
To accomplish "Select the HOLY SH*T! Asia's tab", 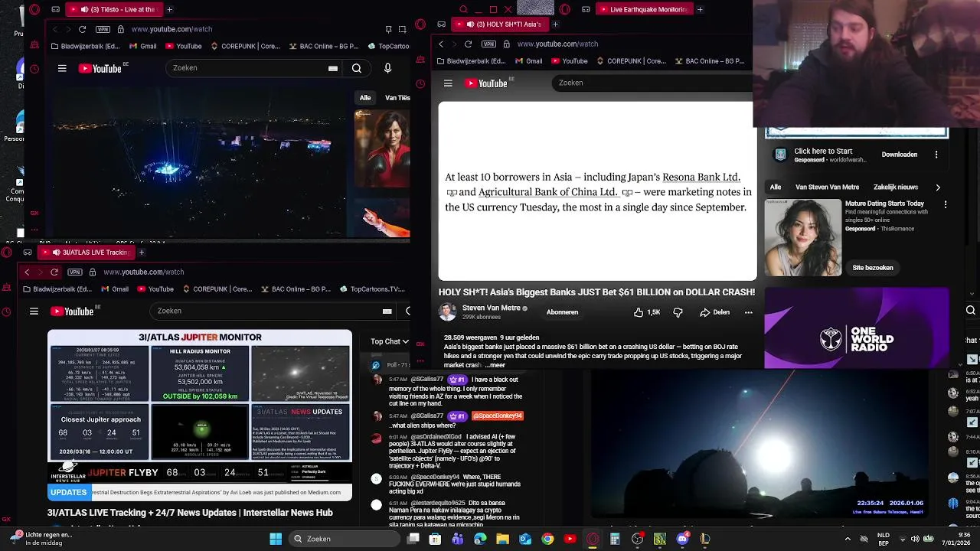I will [x=501, y=24].
